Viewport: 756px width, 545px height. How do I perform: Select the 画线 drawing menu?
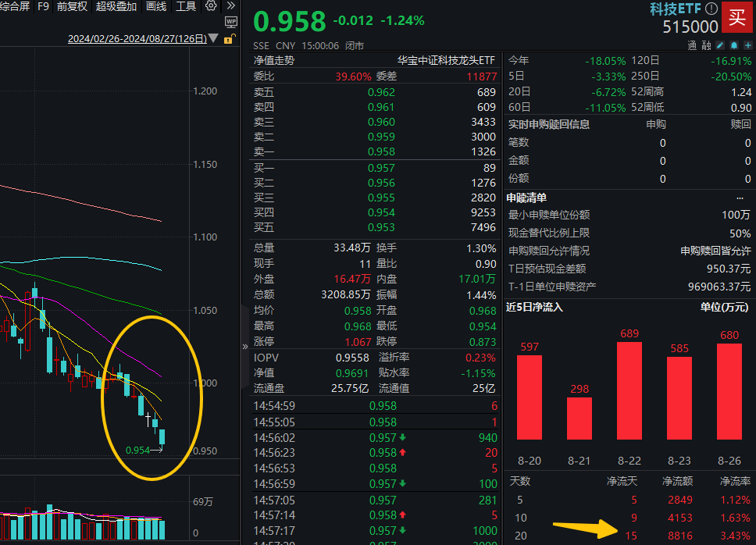156,6
